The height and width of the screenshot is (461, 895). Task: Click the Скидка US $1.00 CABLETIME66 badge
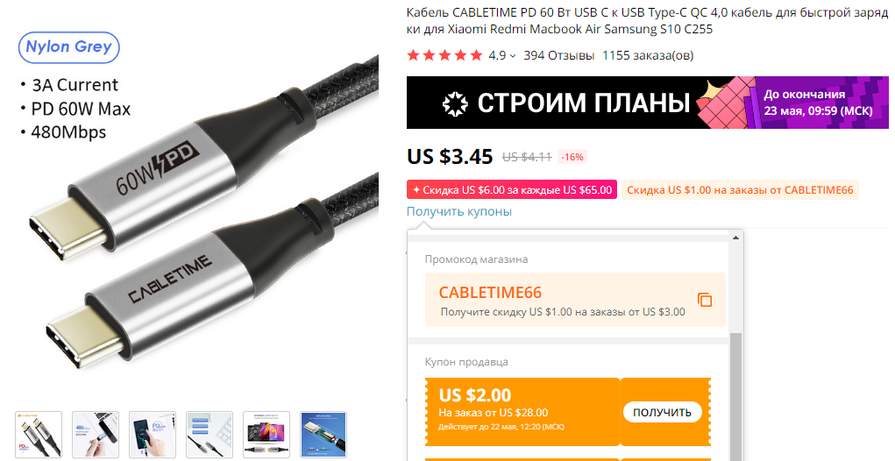[740, 190]
